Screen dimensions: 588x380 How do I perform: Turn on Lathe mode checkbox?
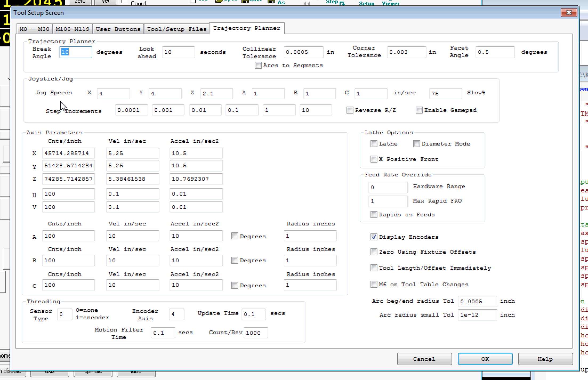click(374, 144)
